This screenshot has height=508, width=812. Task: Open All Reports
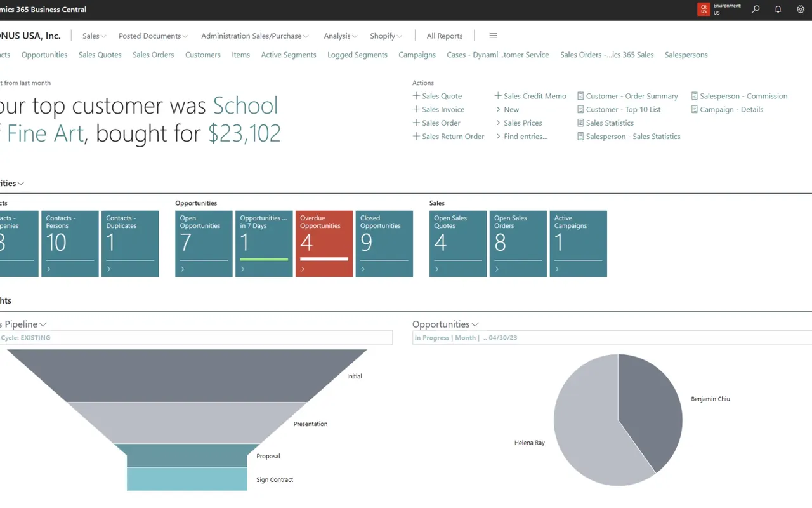coord(445,36)
